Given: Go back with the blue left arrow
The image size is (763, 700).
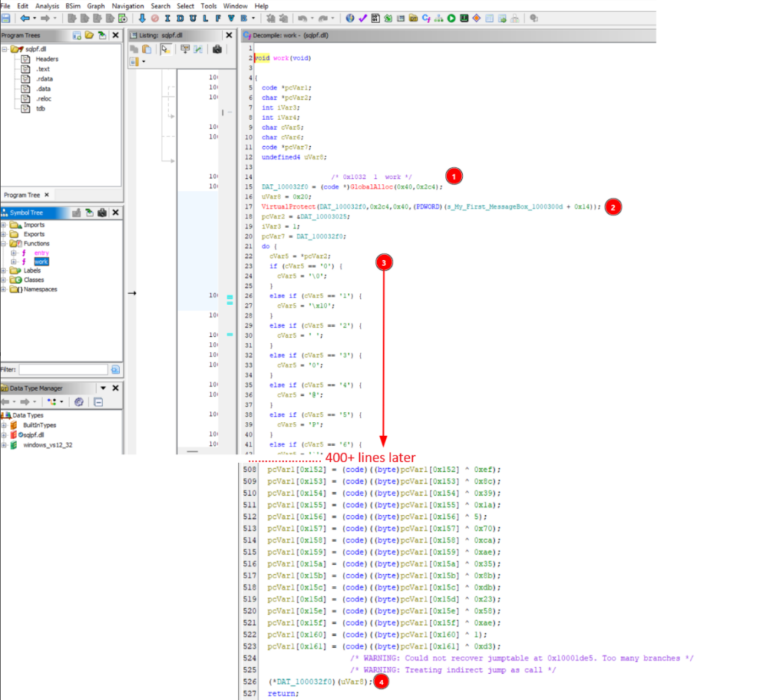Looking at the screenshot, I should (25, 19).
